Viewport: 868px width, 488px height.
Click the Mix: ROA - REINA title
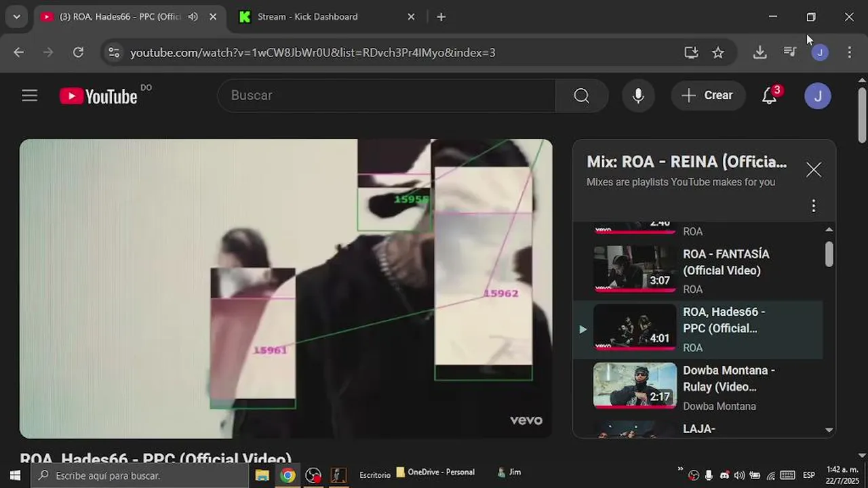pyautogui.click(x=686, y=161)
